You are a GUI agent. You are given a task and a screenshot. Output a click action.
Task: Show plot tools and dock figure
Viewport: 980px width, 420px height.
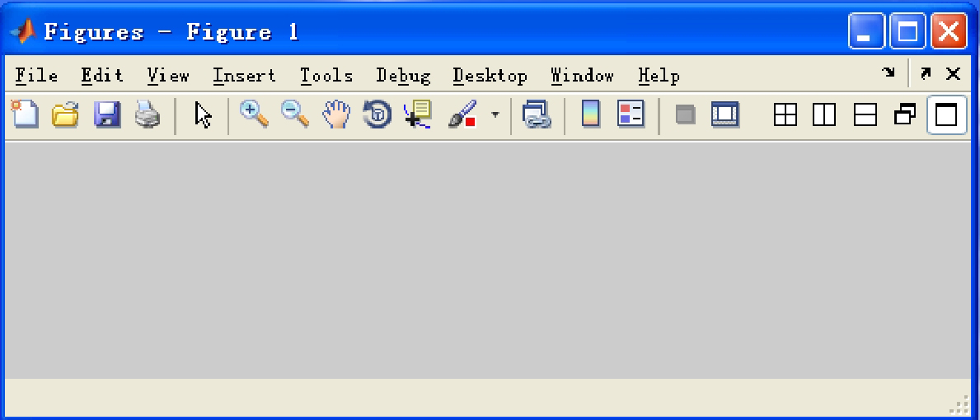point(725,114)
